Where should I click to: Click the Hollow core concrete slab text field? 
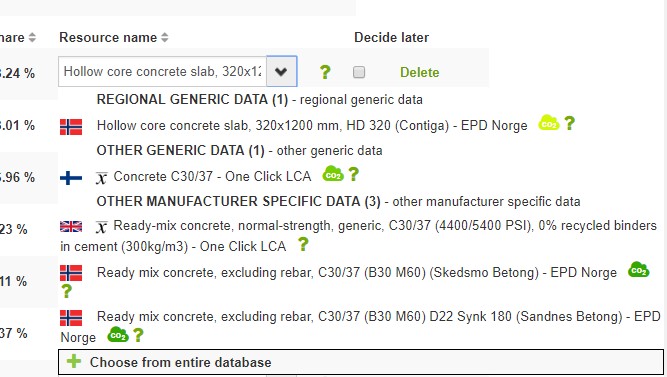pyautogui.click(x=162, y=71)
